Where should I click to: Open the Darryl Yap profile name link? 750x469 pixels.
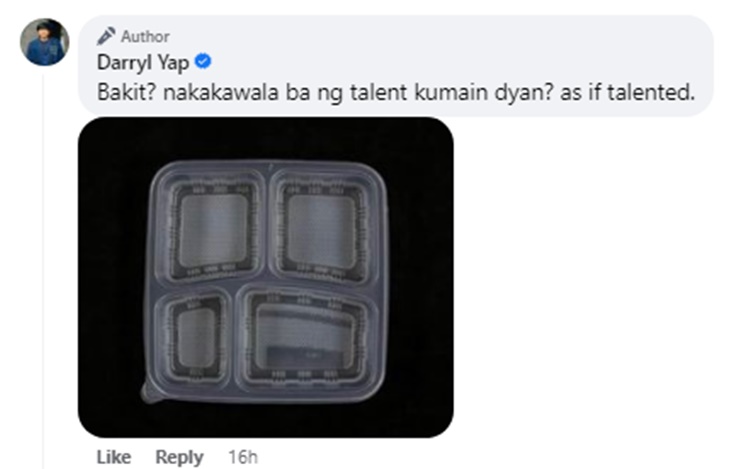pos(143,63)
